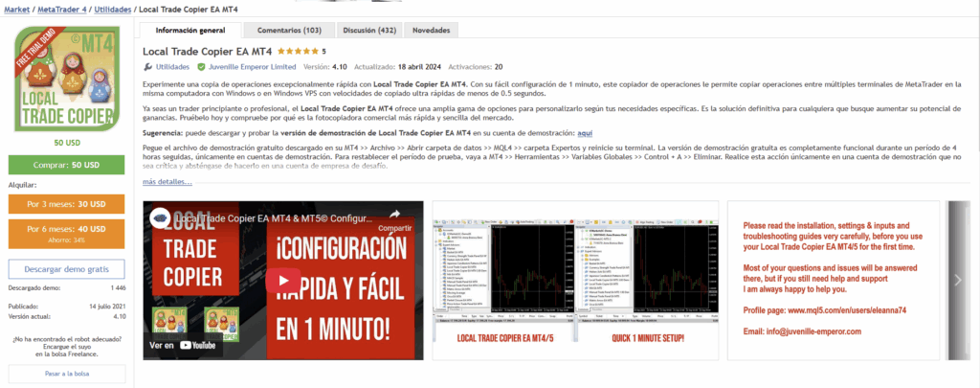980x388 pixels.
Task: Click Descargar demo gratis button
Action: [66, 267]
